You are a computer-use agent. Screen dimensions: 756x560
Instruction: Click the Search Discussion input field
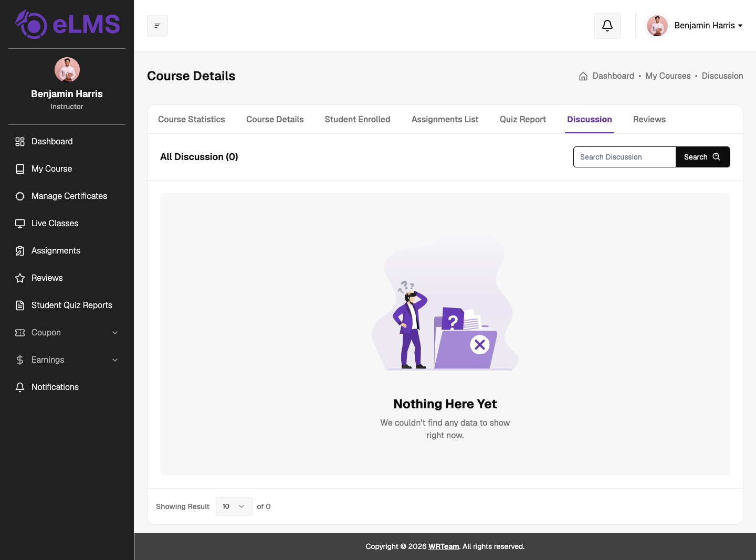click(x=625, y=157)
